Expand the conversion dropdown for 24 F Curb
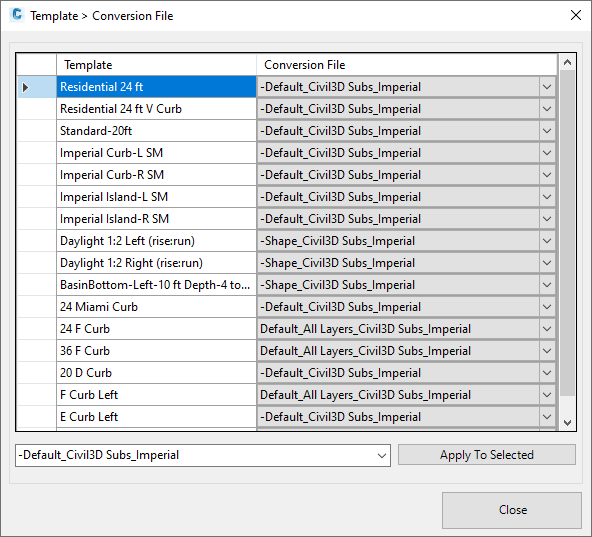Viewport: 592px width, 537px height. tap(547, 329)
